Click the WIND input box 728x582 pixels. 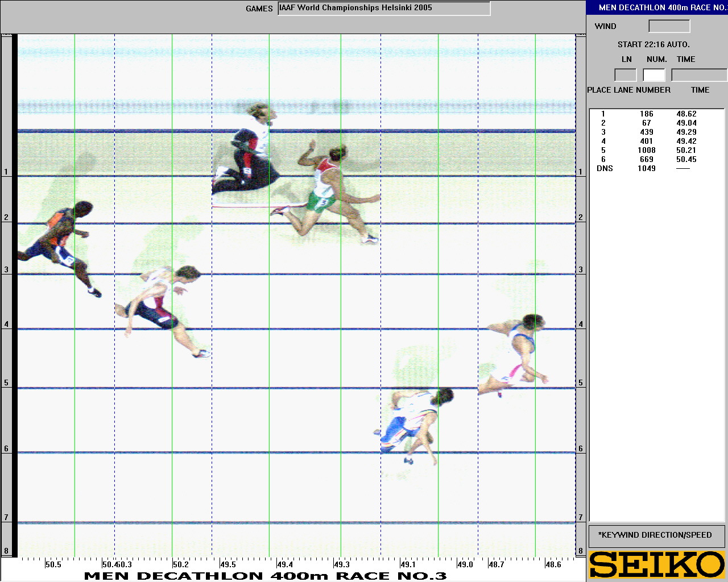click(x=669, y=26)
